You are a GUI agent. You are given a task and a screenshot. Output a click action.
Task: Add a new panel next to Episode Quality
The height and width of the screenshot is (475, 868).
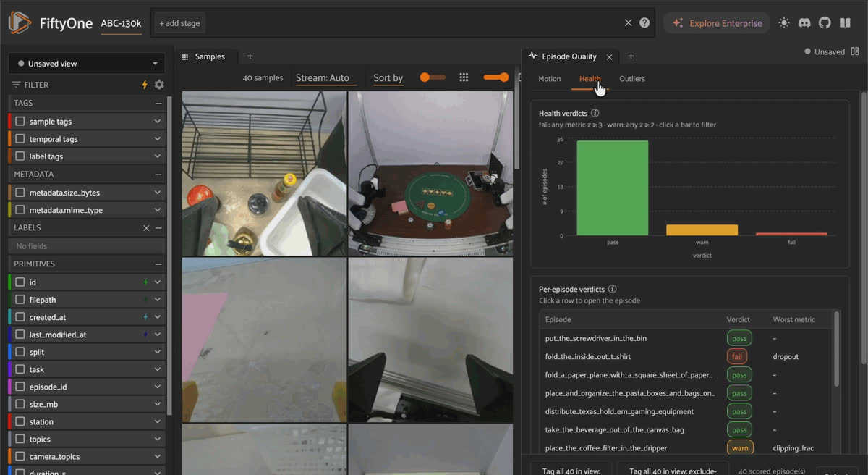[x=631, y=56]
